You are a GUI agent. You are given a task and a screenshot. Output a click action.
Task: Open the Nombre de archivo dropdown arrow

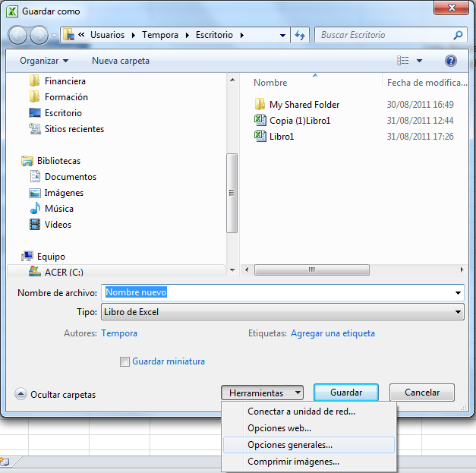(458, 292)
